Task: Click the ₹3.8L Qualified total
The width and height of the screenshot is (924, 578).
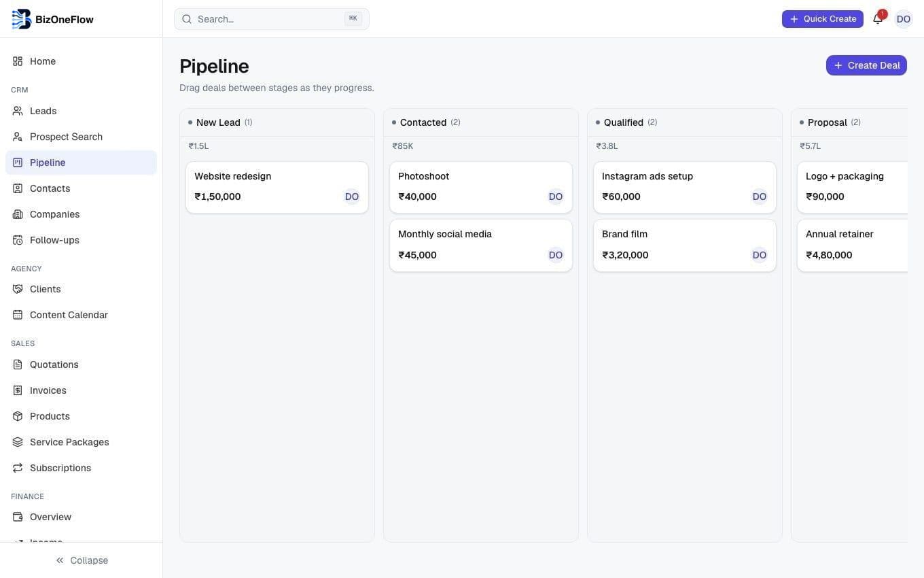Action: 607,146
